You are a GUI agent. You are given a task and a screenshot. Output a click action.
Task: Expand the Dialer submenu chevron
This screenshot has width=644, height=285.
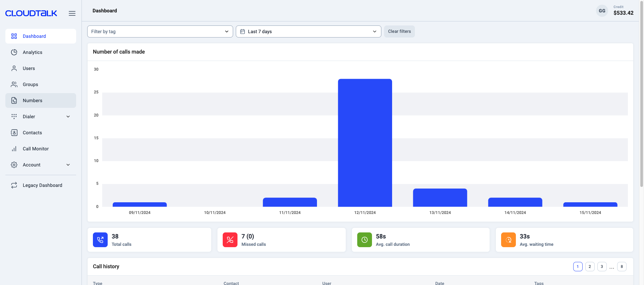point(68,117)
